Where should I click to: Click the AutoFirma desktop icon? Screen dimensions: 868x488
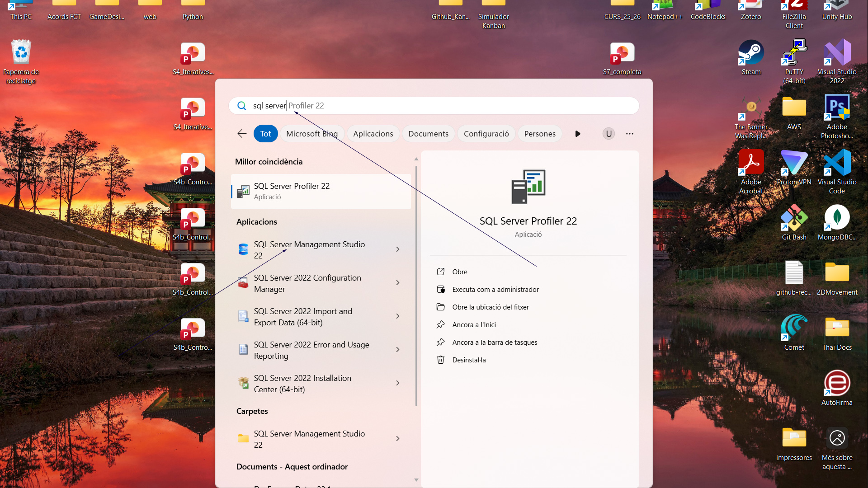837,384
